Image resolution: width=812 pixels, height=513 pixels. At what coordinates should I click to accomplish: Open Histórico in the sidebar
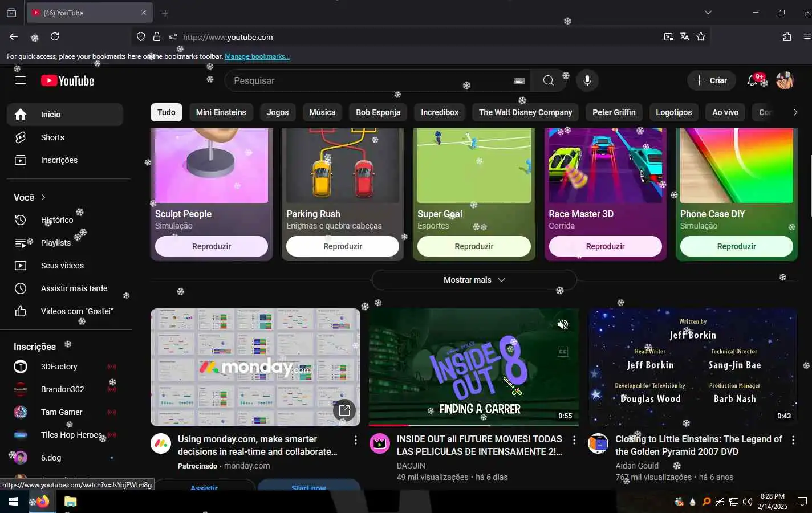click(x=65, y=220)
